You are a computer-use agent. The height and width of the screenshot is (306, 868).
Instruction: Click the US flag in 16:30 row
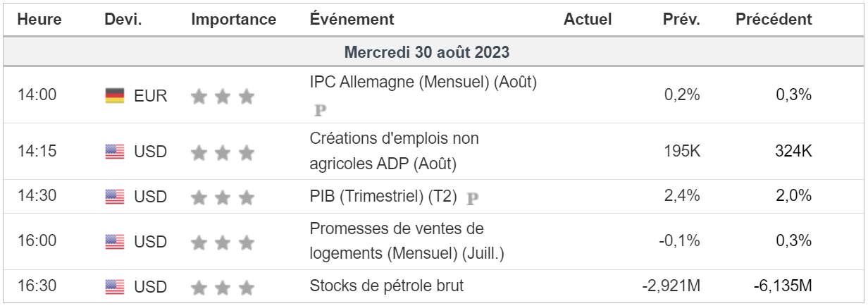point(114,287)
